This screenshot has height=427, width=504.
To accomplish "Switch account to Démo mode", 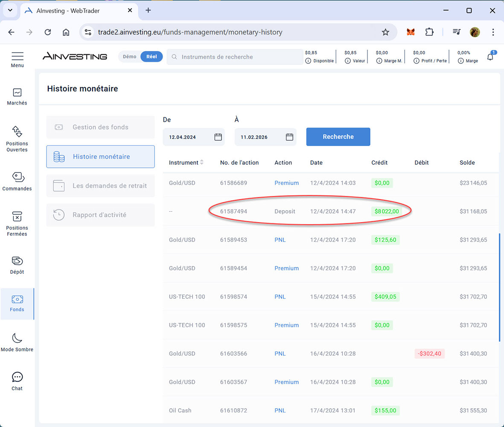I will [x=130, y=57].
